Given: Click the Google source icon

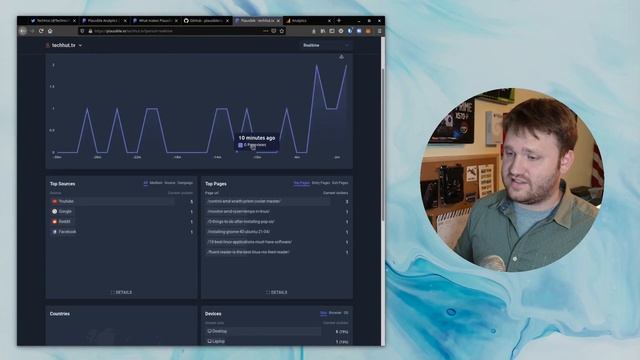Looking at the screenshot, I should click(54, 211).
